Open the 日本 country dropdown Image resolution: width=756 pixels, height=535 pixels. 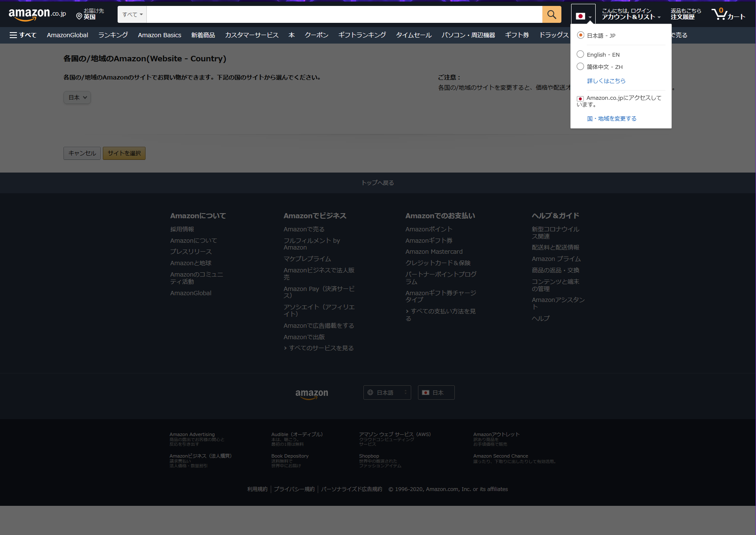[77, 97]
